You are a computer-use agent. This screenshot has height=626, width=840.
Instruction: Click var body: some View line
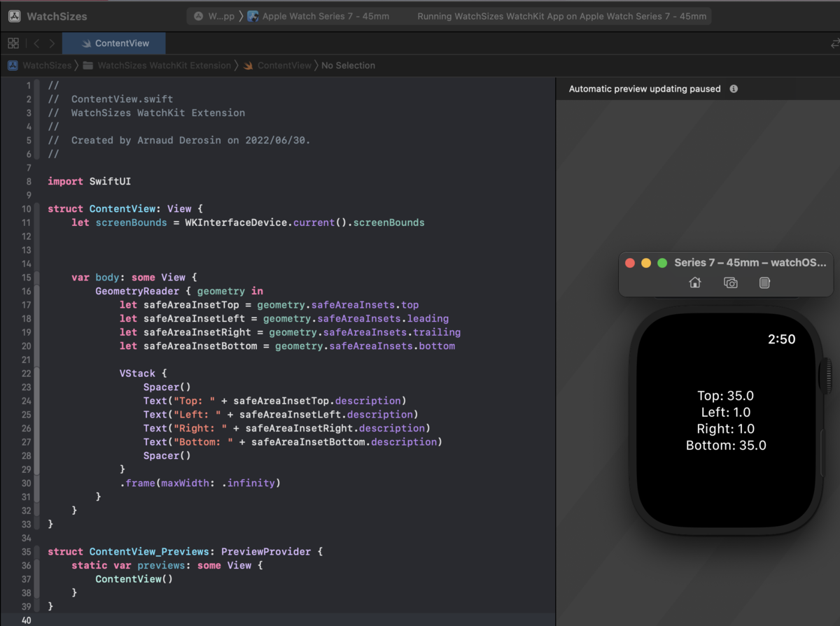[134, 277]
